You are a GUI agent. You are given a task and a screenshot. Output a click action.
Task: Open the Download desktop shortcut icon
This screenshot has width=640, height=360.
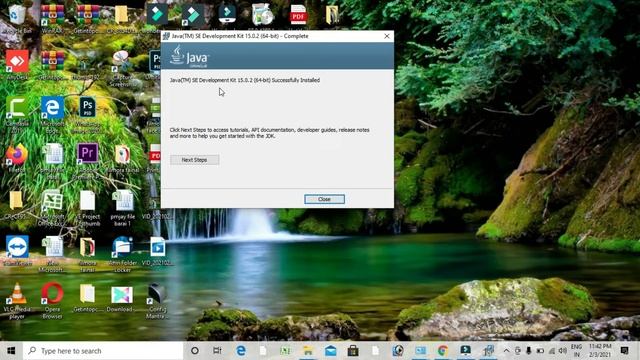click(x=121, y=298)
